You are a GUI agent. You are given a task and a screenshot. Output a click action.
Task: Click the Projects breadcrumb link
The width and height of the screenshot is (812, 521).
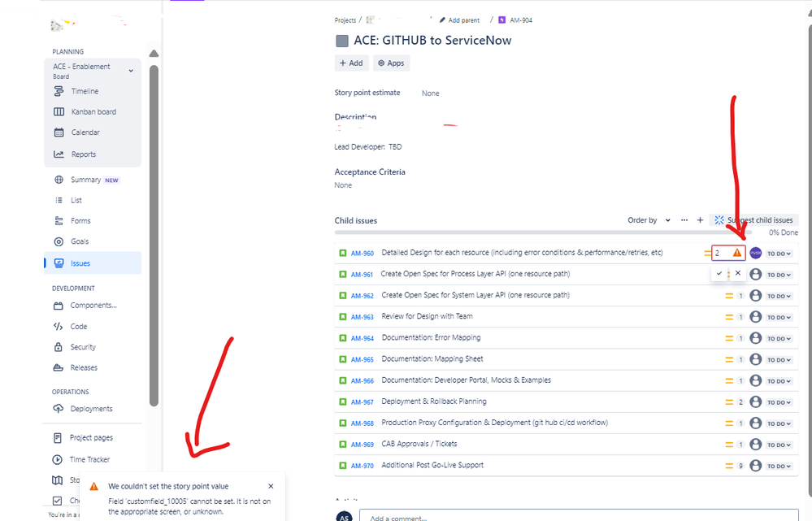click(x=345, y=20)
